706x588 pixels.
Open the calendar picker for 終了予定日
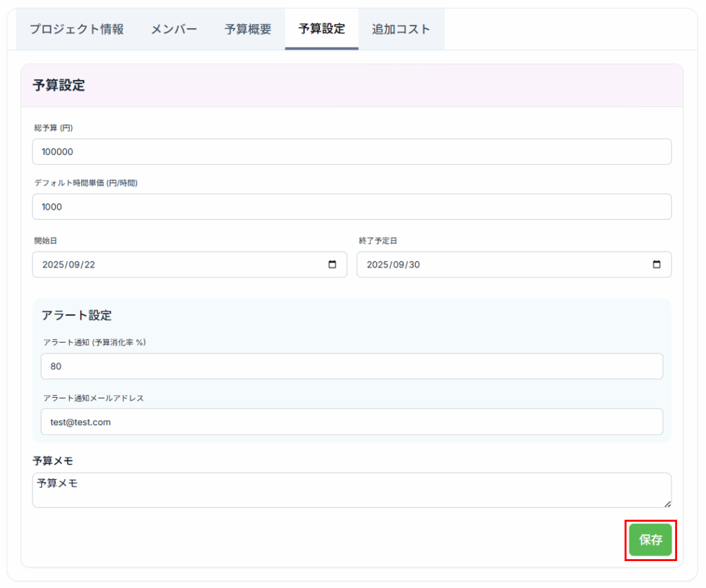656,265
